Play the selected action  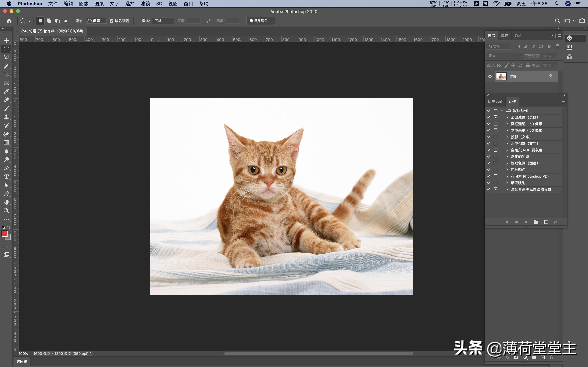(526, 222)
